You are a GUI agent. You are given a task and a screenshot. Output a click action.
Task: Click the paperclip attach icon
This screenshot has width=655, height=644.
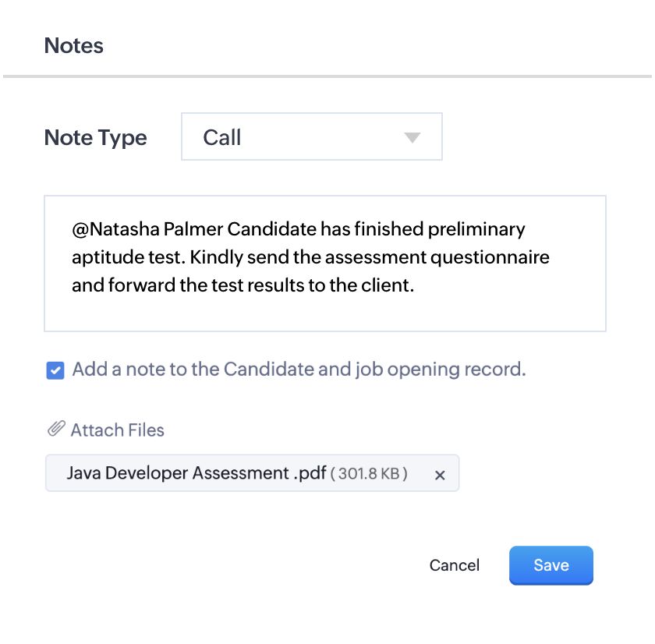click(x=55, y=429)
